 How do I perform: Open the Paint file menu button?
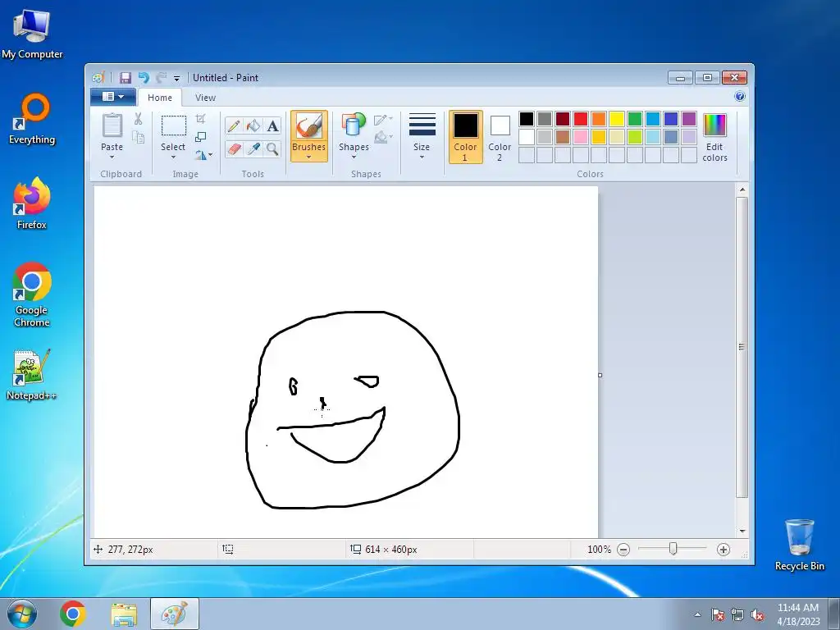pos(112,97)
